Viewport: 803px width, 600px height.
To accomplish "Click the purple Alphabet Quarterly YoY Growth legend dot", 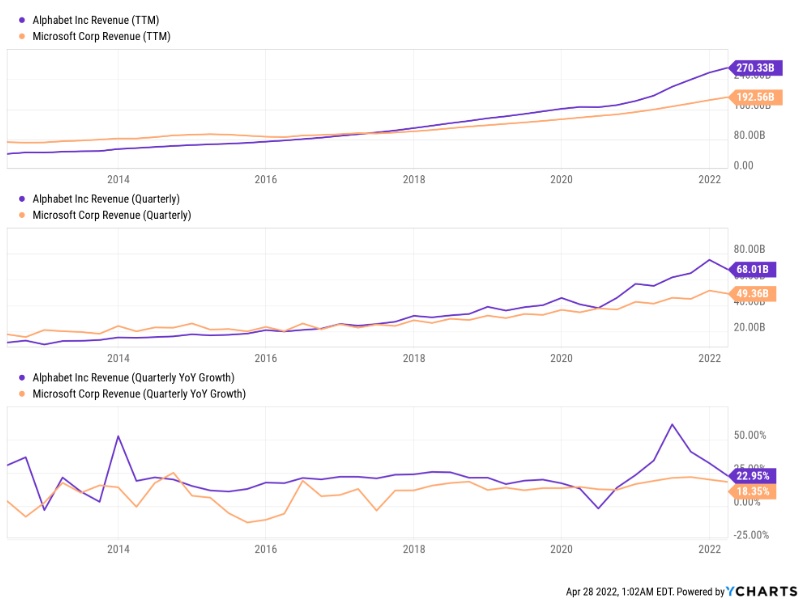I will (23, 377).
